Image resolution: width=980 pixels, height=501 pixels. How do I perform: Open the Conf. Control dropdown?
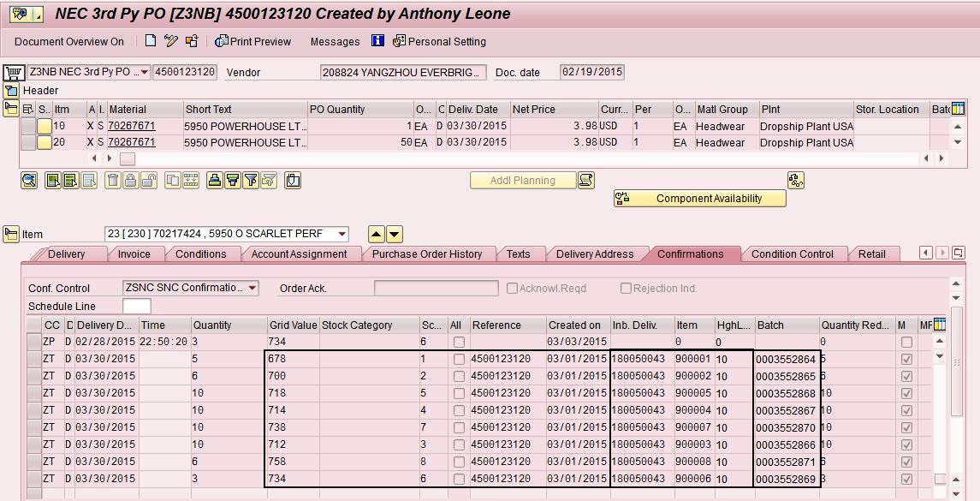click(x=251, y=289)
